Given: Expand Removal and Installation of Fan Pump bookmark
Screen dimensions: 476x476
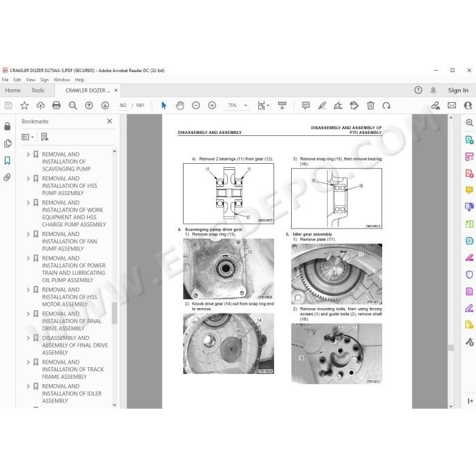Looking at the screenshot, I should click(x=28, y=235).
